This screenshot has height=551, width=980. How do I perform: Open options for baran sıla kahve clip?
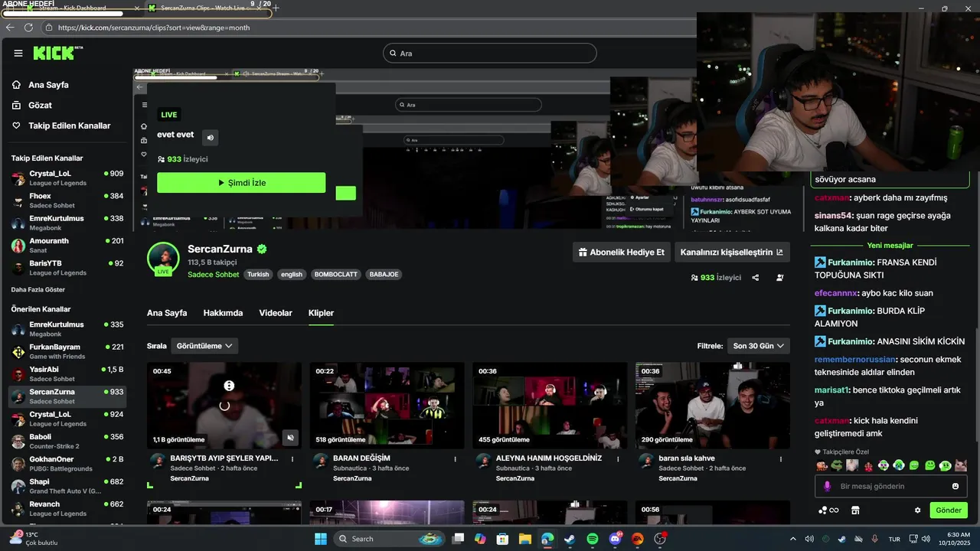(x=781, y=459)
